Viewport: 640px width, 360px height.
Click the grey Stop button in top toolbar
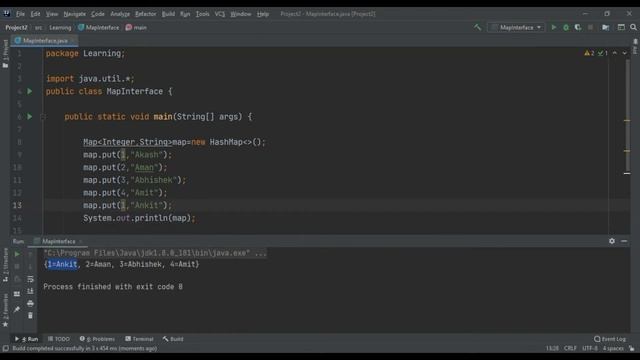coord(590,27)
